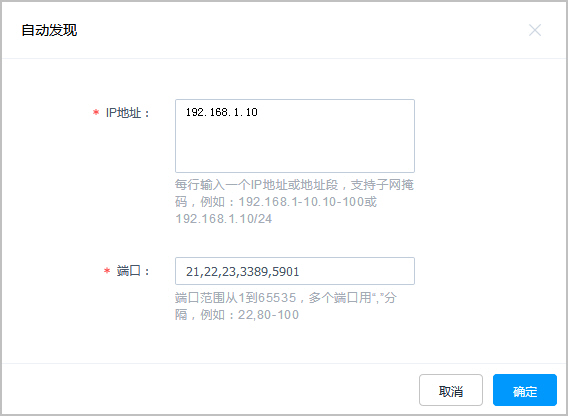The height and width of the screenshot is (416, 568).
Task: Click empty lower area of IP textarea
Action: [295, 150]
